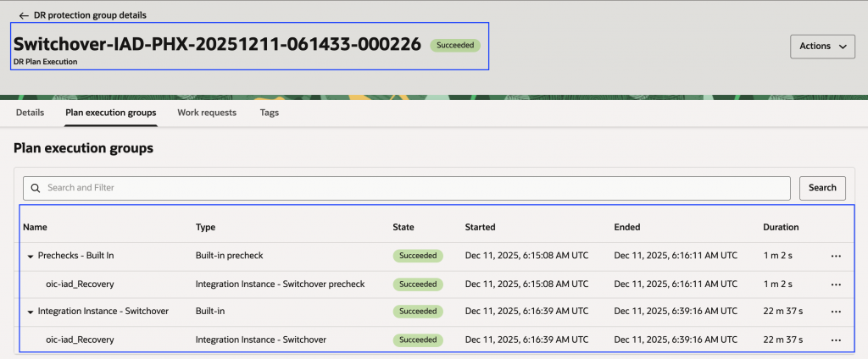Click the magnifier icon in search field
The width and height of the screenshot is (868, 359).
pyautogui.click(x=36, y=188)
